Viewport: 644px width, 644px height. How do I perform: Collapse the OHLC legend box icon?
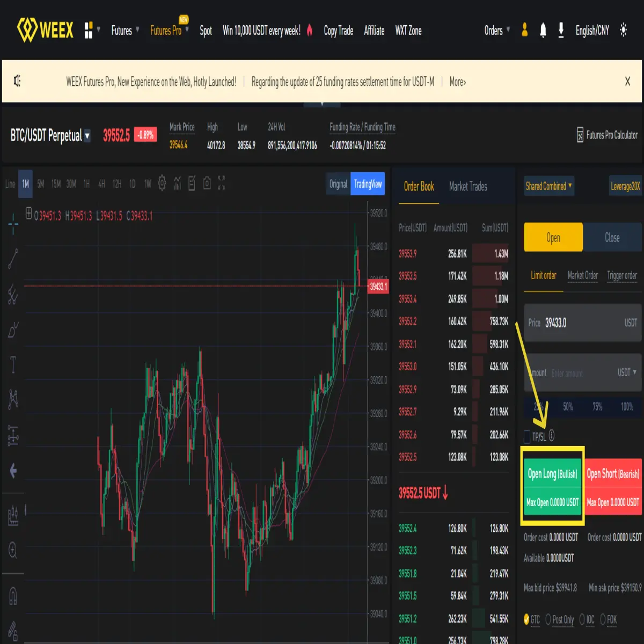click(29, 213)
